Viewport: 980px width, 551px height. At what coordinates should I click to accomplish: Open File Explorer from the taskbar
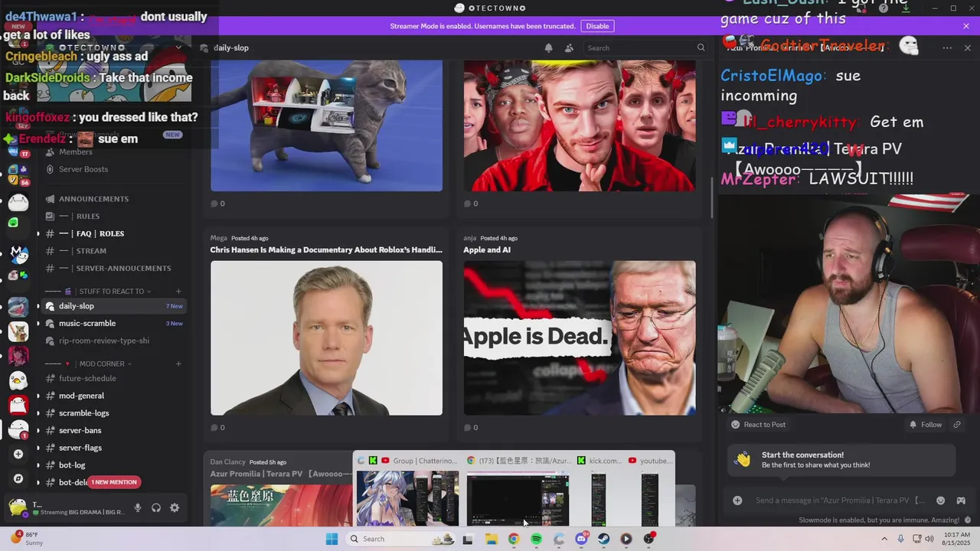click(491, 539)
